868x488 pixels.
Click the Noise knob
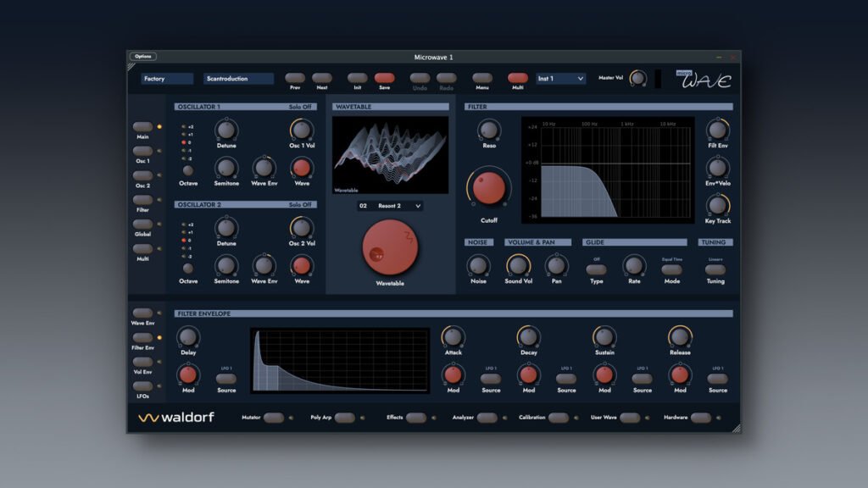478,265
